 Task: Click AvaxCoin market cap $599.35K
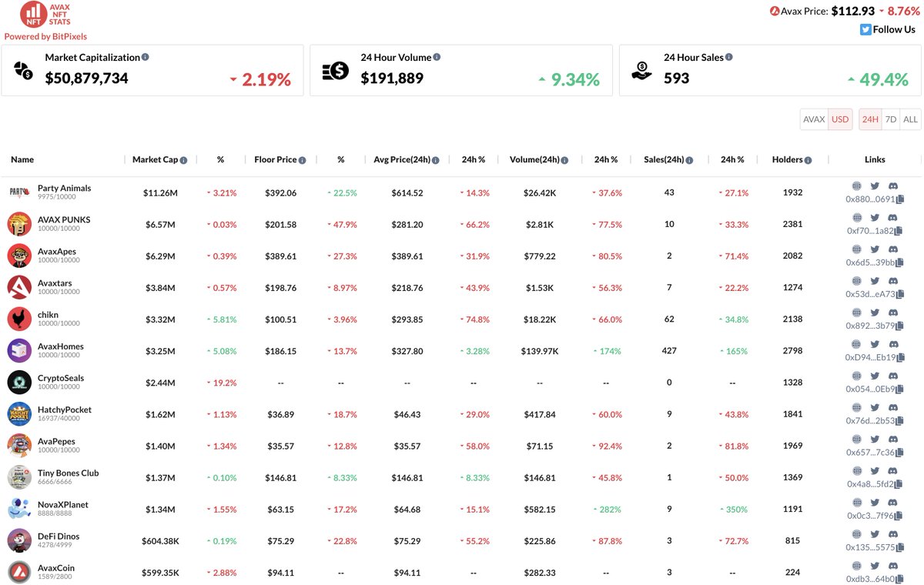(x=160, y=573)
